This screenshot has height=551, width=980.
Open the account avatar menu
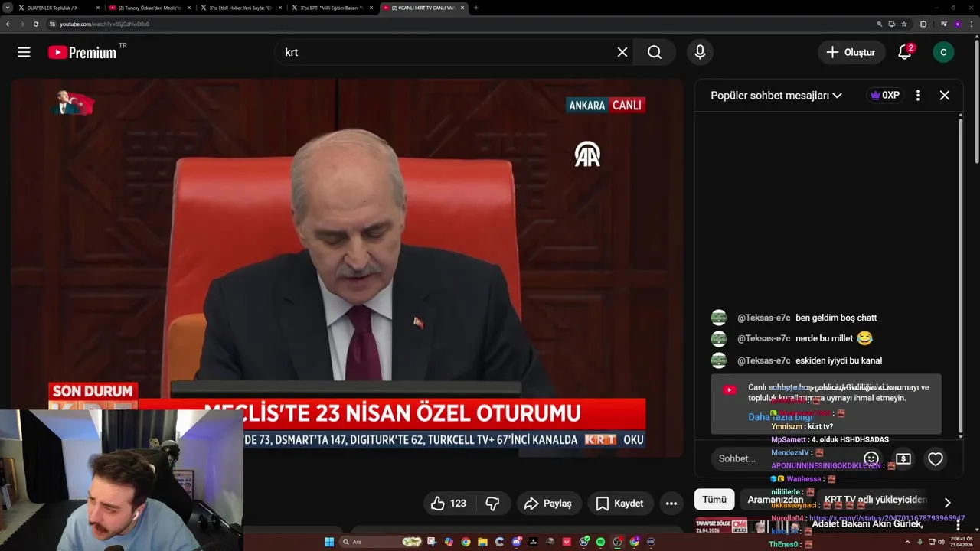943,52
